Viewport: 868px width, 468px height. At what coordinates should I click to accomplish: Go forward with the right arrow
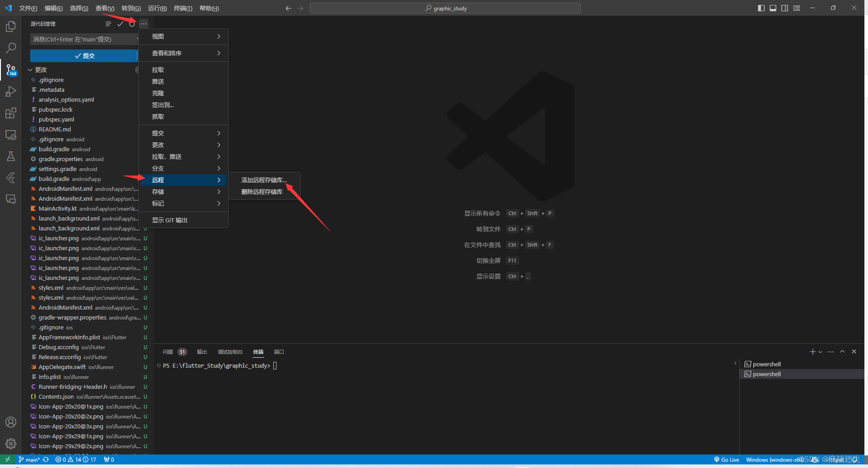point(300,8)
